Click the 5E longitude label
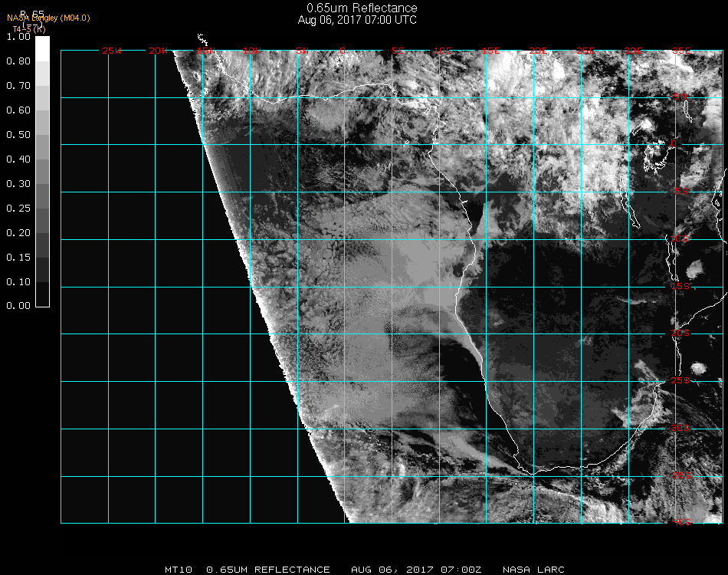Viewport: 728px width, 575px height. (398, 51)
